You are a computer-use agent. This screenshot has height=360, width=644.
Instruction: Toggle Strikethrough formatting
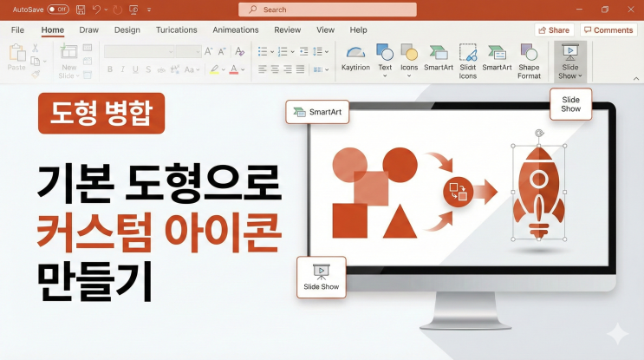tap(161, 70)
